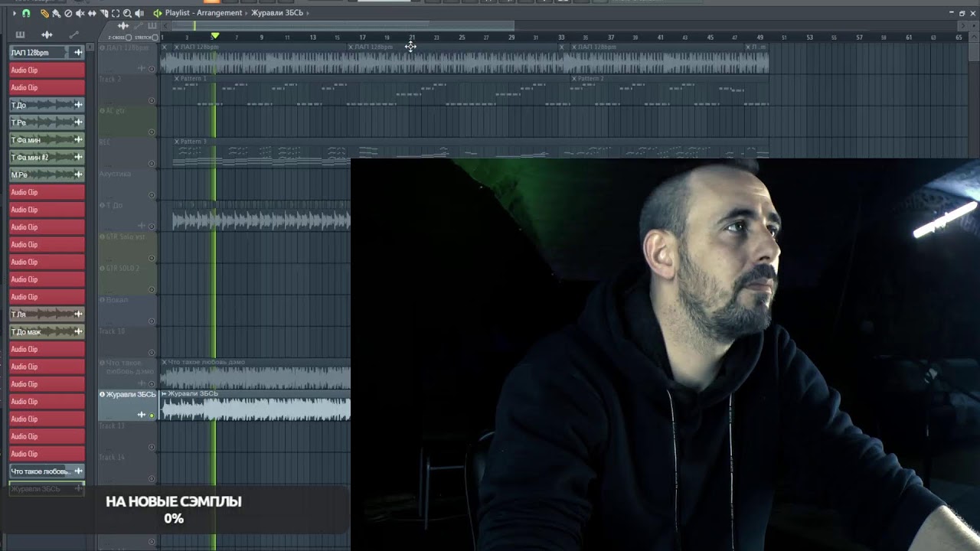Select the Mute tool
980x551 pixels.
(80, 13)
